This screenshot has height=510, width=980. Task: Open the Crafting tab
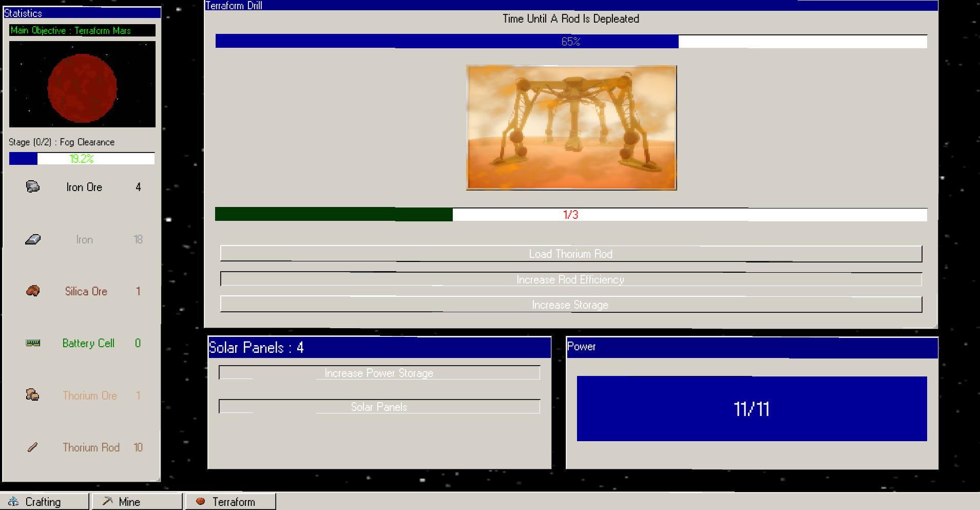click(44, 501)
